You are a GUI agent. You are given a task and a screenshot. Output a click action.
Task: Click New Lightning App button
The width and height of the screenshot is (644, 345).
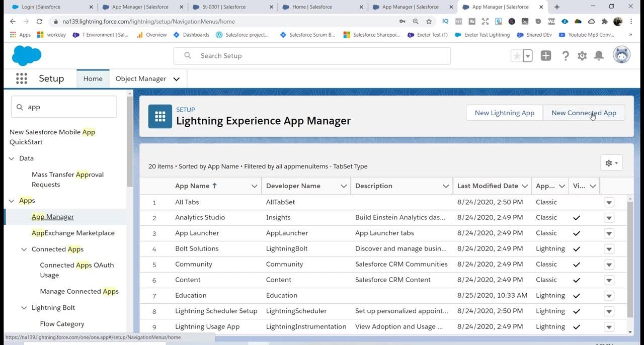tap(505, 113)
